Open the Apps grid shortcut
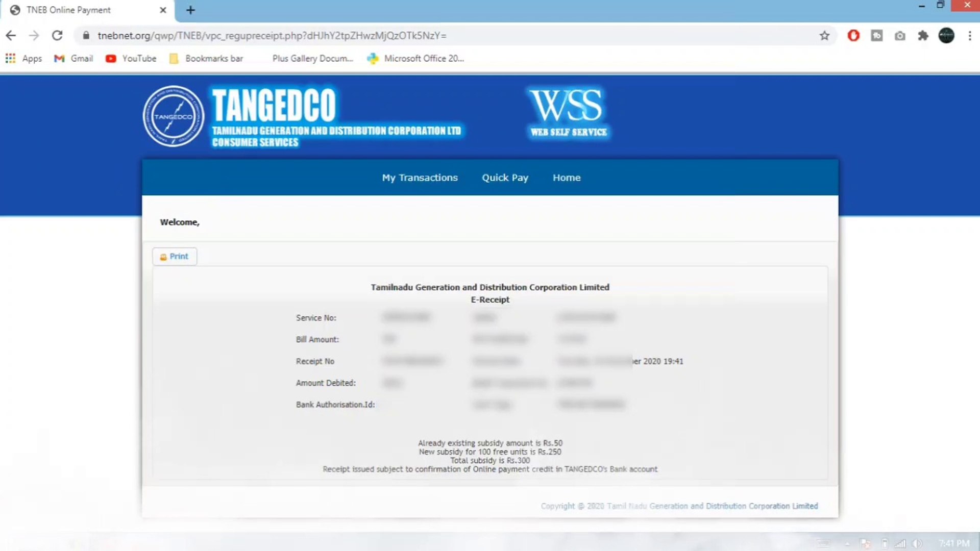980x551 pixels. pos(23,59)
